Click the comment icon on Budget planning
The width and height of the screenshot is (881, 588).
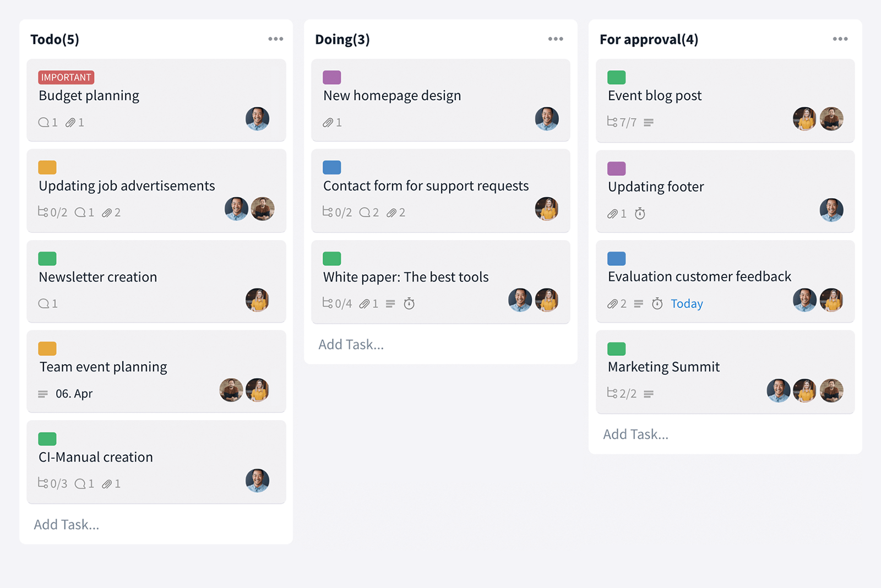(43, 122)
